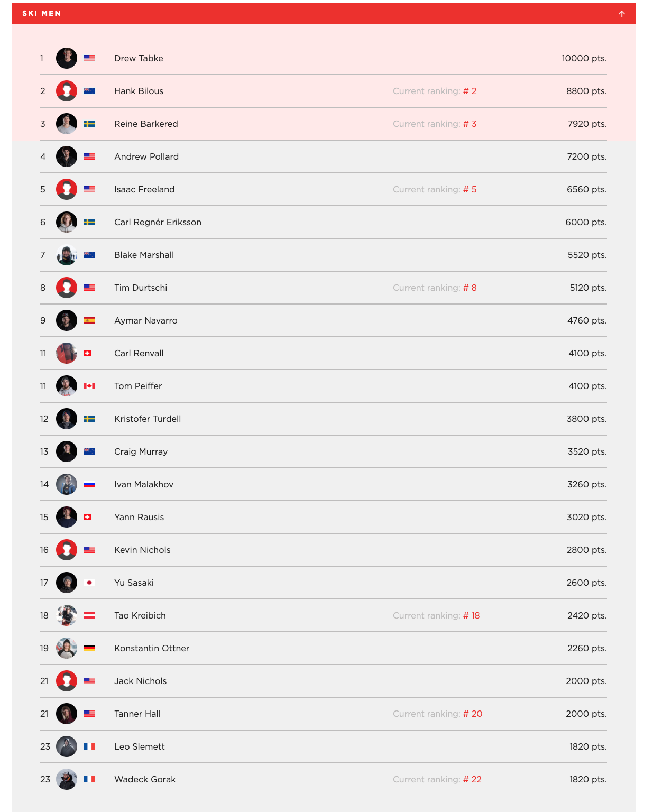Image resolution: width=662 pixels, height=812 pixels.
Task: Open Kristofer Turdell's name link
Action: pyautogui.click(x=148, y=419)
